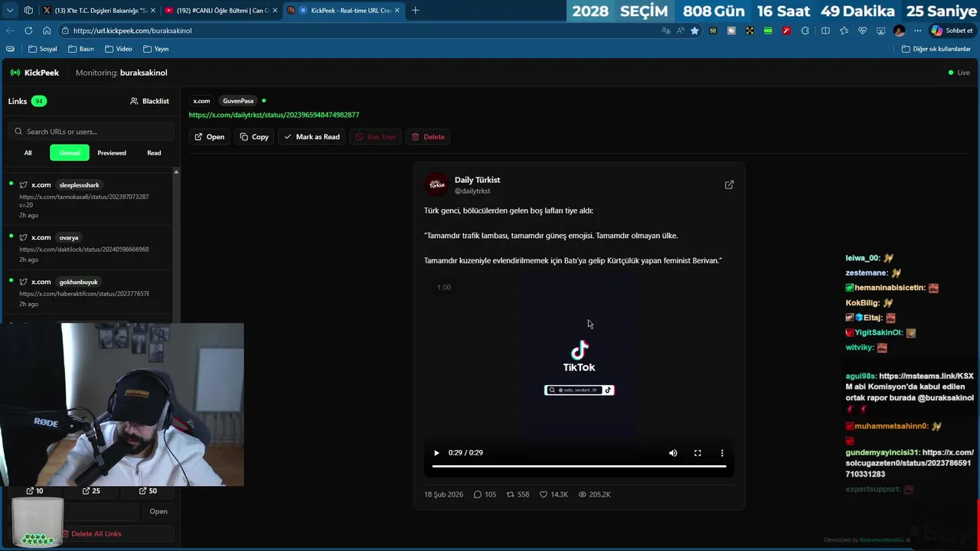Click Delete All Links button

(x=91, y=533)
